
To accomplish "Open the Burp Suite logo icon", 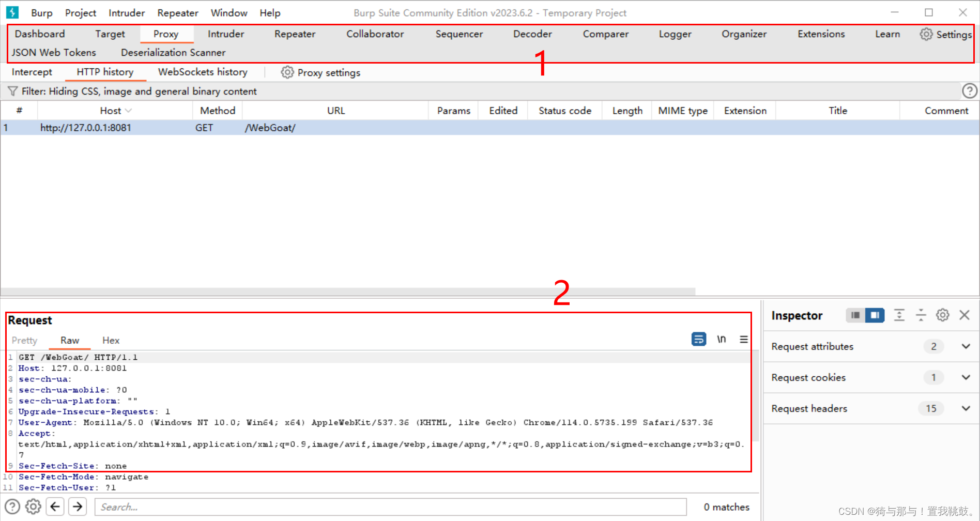I will [x=12, y=12].
